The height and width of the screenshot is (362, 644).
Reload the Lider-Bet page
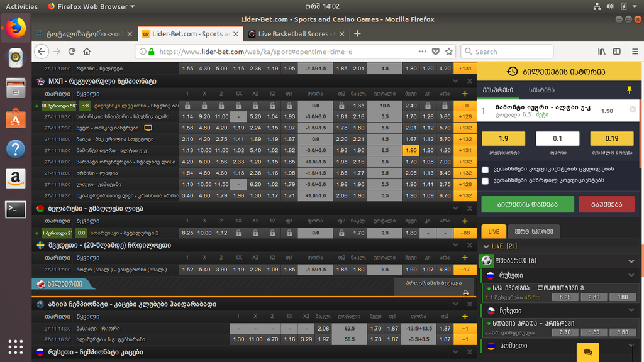[72, 52]
